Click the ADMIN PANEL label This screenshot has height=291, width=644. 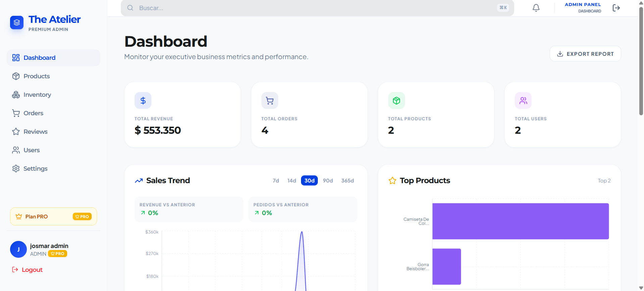tap(583, 5)
